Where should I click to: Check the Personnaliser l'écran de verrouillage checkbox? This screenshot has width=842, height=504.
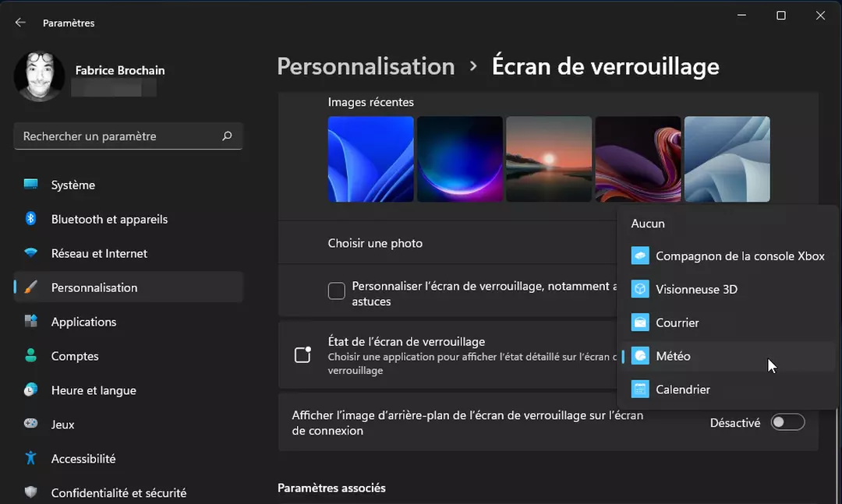click(337, 291)
